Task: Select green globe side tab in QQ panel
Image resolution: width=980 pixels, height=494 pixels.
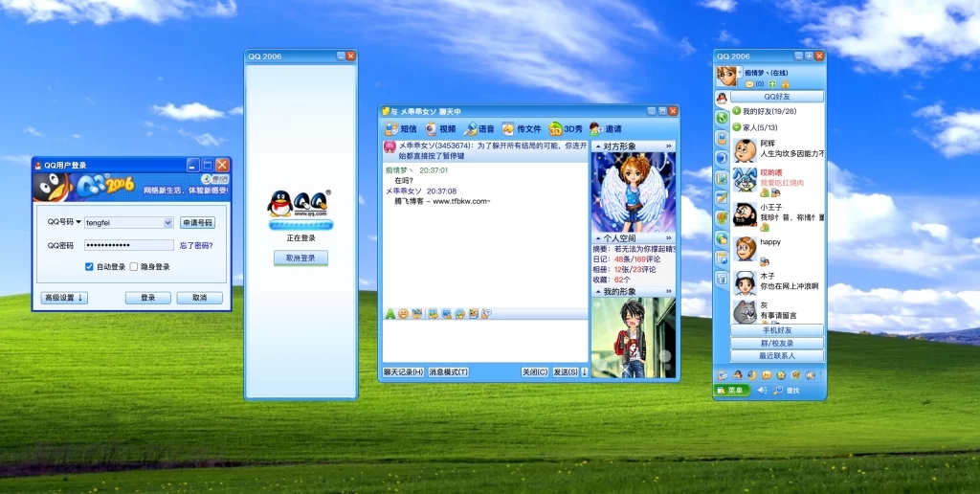Action: (722, 118)
